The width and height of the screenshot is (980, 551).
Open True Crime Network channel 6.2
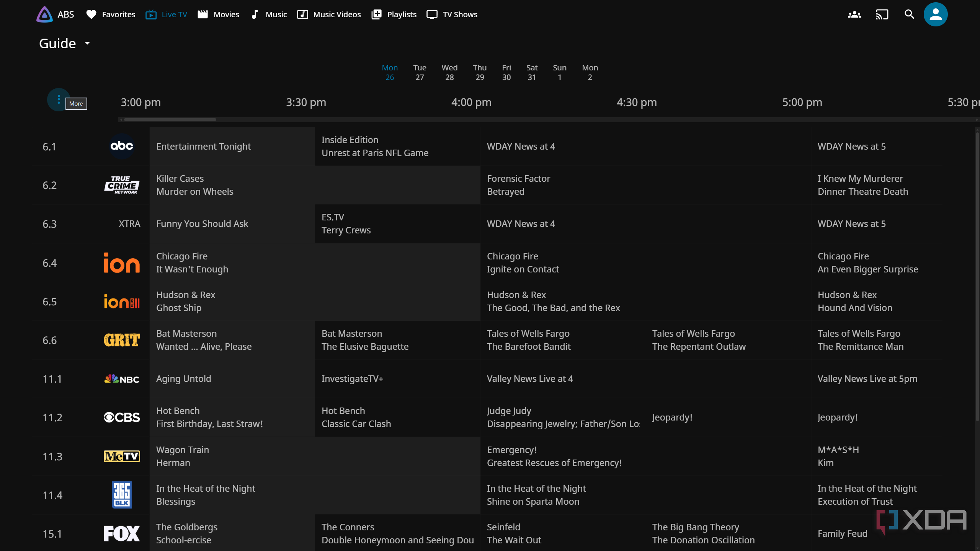click(122, 185)
